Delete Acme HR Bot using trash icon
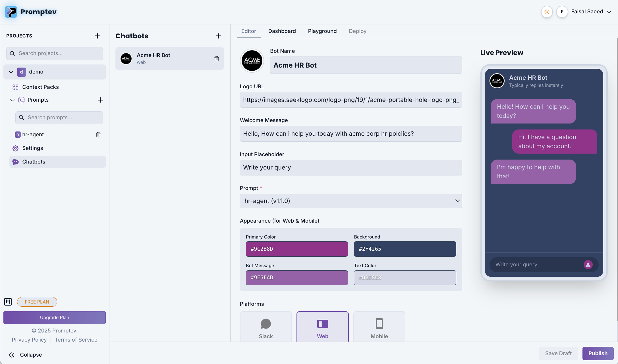Screen dimensions: 618x364 (216, 58)
